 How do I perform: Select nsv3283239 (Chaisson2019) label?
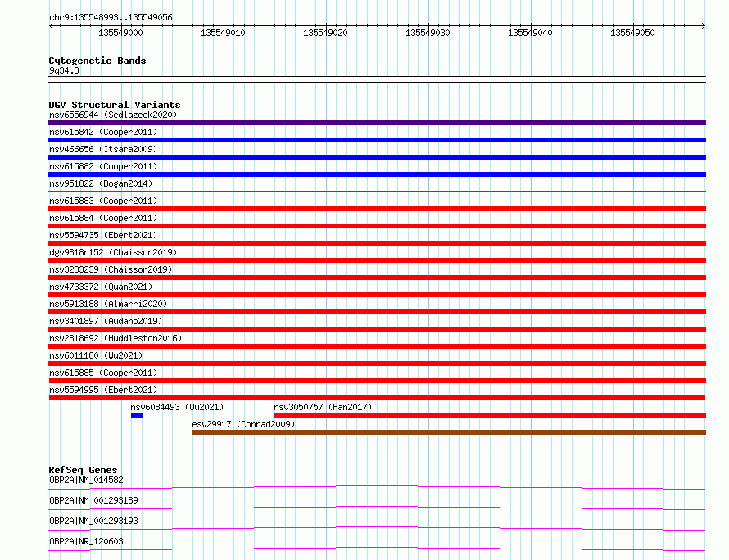pos(111,269)
